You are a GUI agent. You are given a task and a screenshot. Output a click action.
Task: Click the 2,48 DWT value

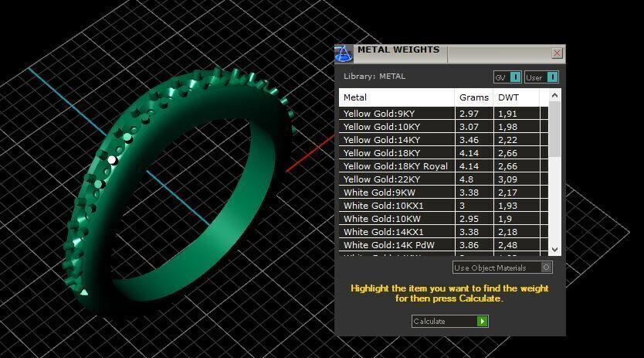[x=507, y=245]
